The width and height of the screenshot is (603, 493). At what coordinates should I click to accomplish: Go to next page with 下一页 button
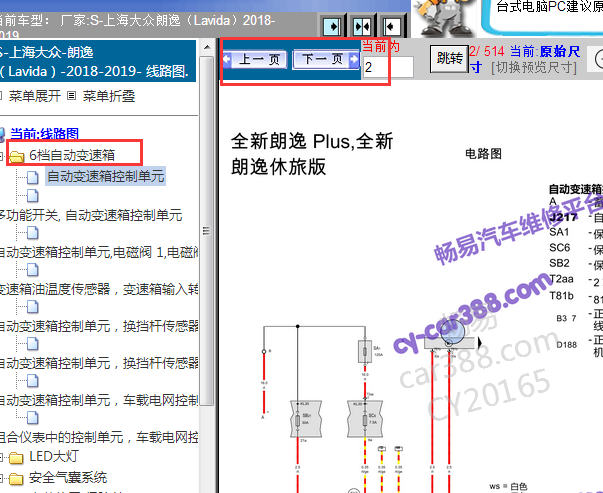point(326,59)
